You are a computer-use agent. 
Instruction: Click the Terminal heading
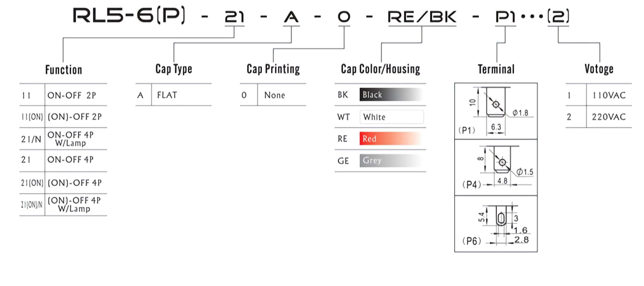pyautogui.click(x=496, y=69)
